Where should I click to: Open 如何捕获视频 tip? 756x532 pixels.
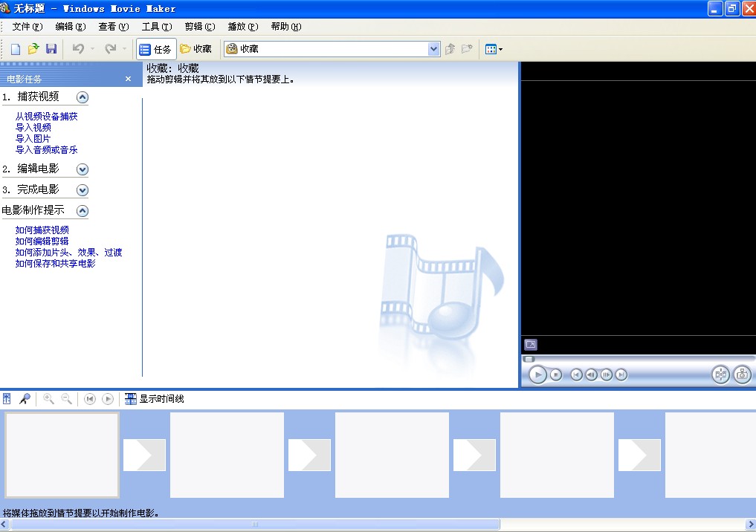pyautogui.click(x=42, y=230)
